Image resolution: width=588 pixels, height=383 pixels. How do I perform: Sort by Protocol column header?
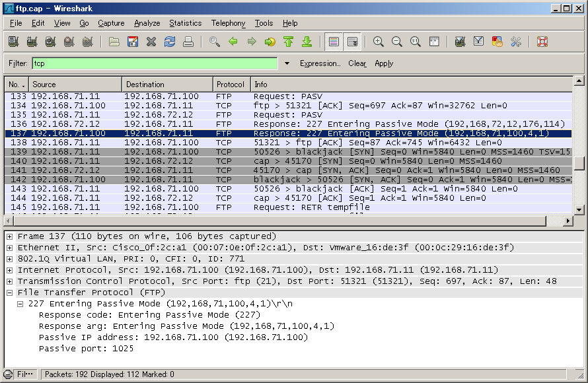coord(231,85)
